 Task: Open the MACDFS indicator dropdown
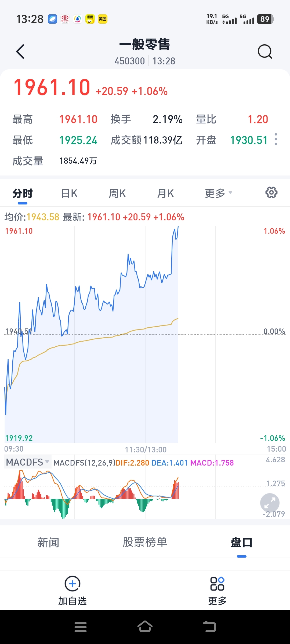[x=27, y=462]
